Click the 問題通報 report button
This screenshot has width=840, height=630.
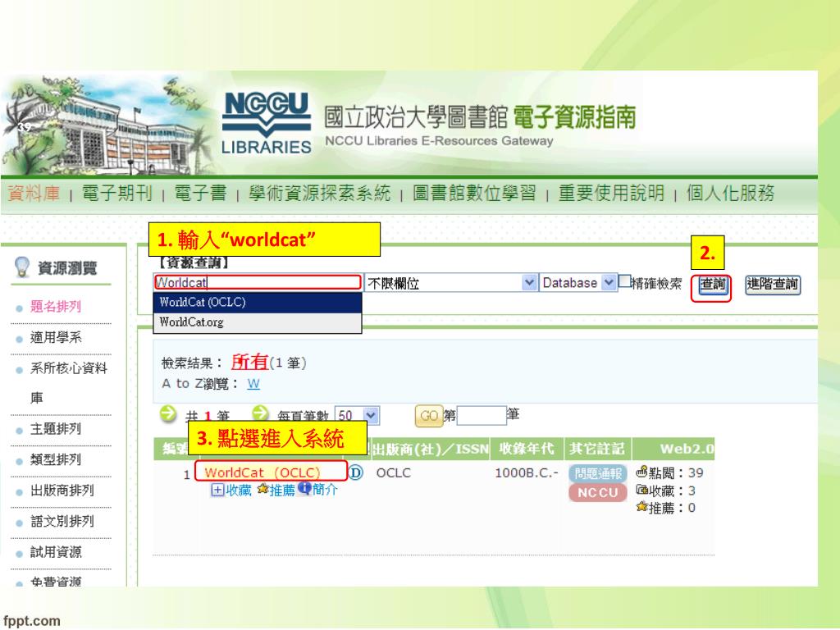point(598,473)
